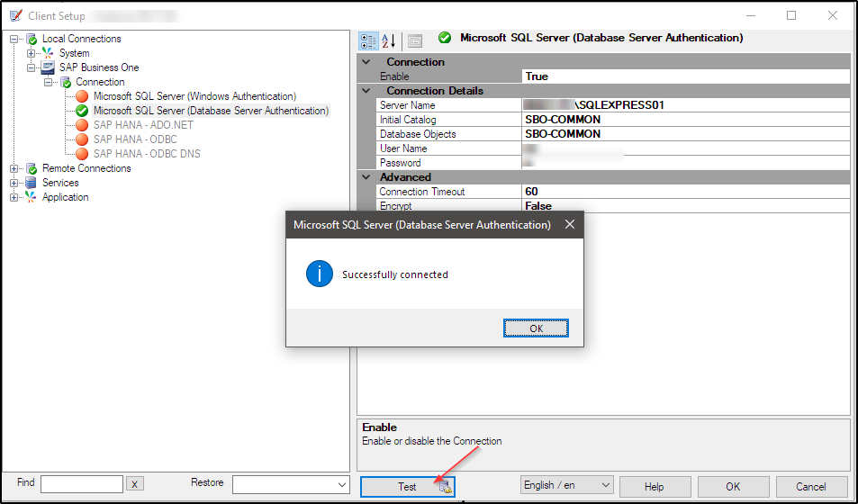858x504 pixels.
Task: Collapse the Connection property category
Action: 366,62
